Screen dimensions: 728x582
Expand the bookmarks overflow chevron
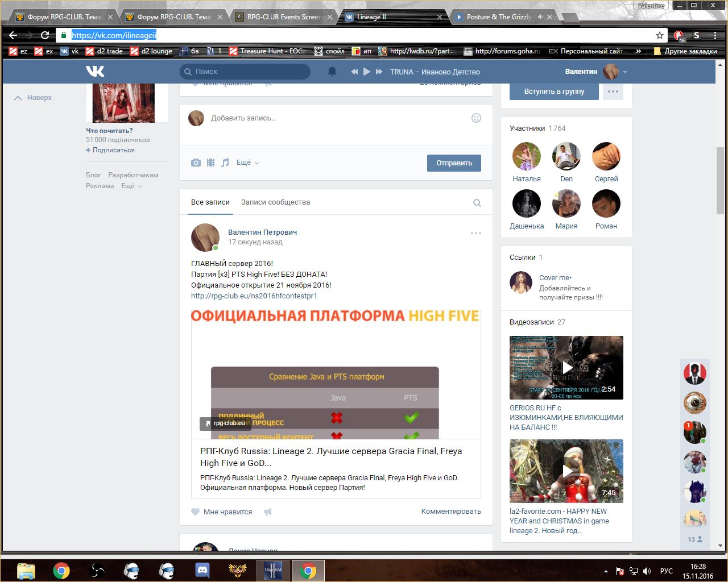tap(638, 51)
